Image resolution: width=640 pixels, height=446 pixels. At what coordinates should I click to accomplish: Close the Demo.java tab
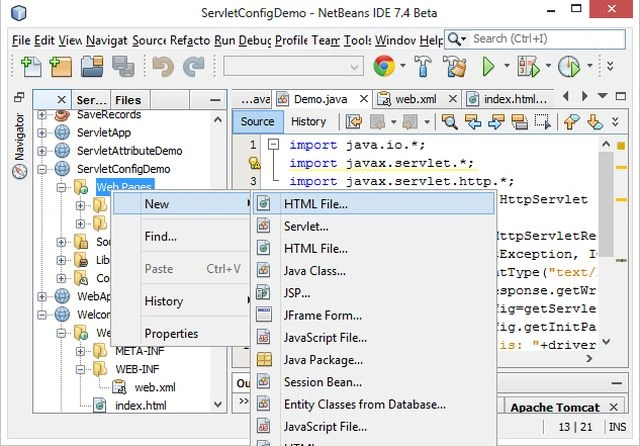(364, 99)
